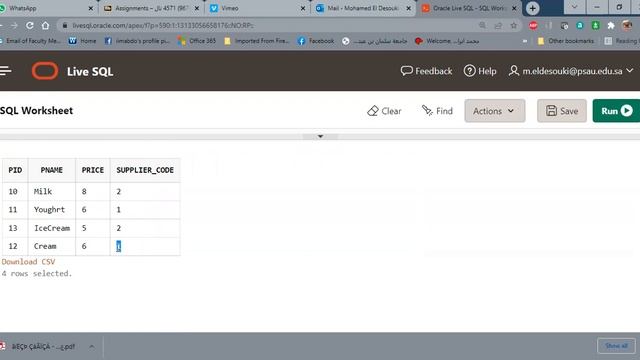Click the Oracle logo icon
The width and height of the screenshot is (640, 360).
(45, 71)
